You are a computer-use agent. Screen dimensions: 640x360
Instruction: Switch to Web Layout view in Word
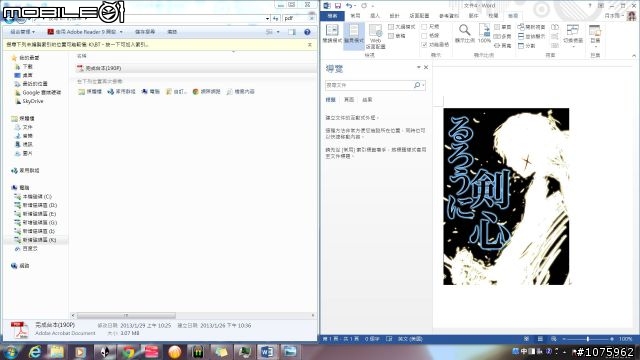[x=375, y=36]
